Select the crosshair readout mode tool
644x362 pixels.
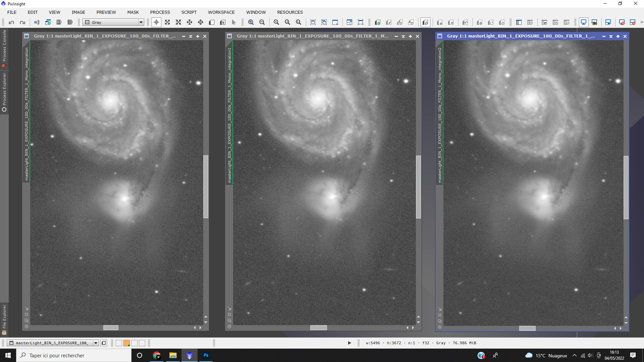(x=156, y=22)
